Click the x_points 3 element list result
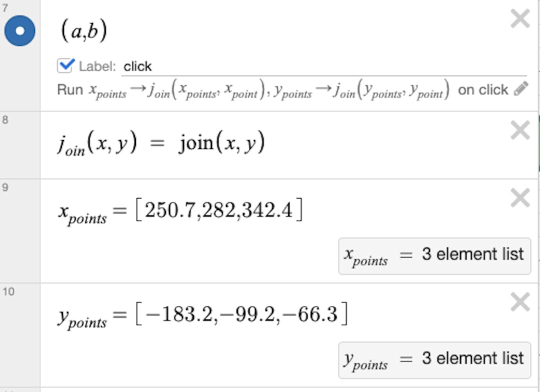 [x=434, y=256]
